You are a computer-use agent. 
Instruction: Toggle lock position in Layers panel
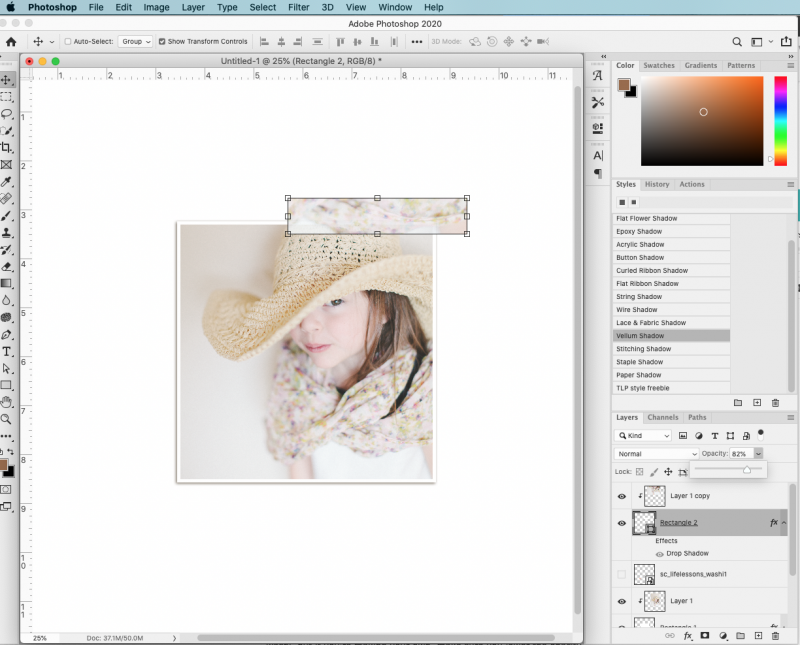[668, 472]
